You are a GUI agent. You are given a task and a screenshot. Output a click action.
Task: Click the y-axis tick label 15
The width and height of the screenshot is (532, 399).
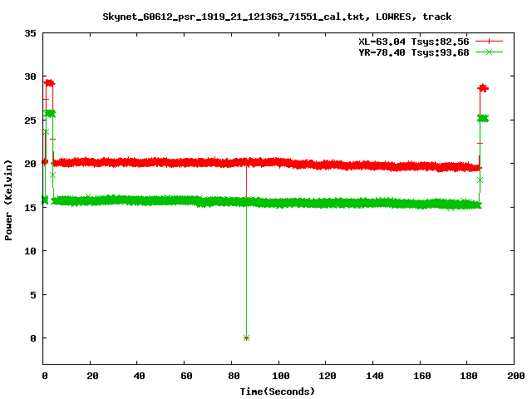[30, 208]
